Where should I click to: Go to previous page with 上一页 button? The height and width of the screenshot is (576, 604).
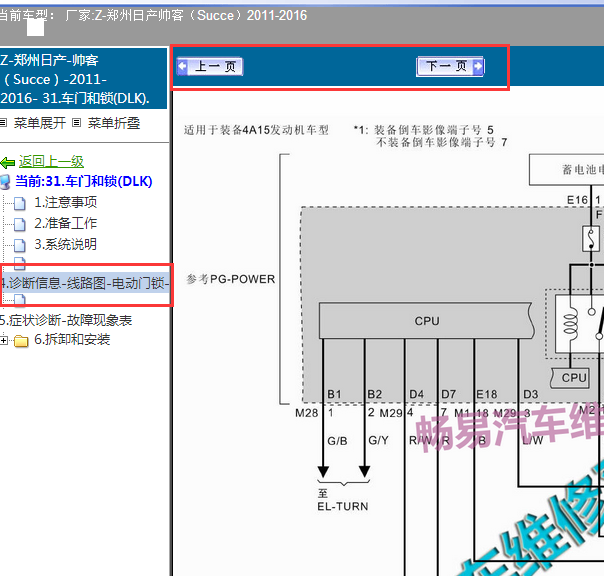coord(210,67)
